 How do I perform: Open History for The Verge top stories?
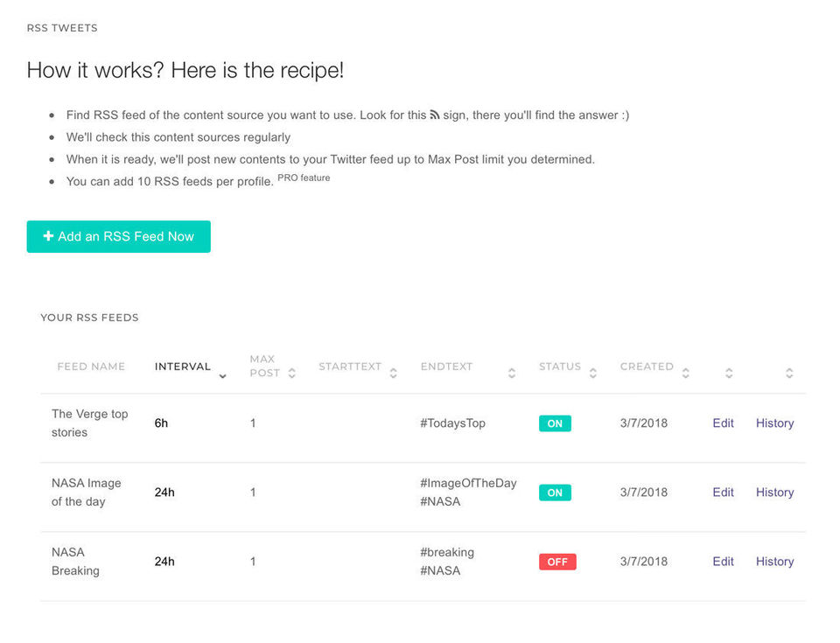click(x=774, y=423)
